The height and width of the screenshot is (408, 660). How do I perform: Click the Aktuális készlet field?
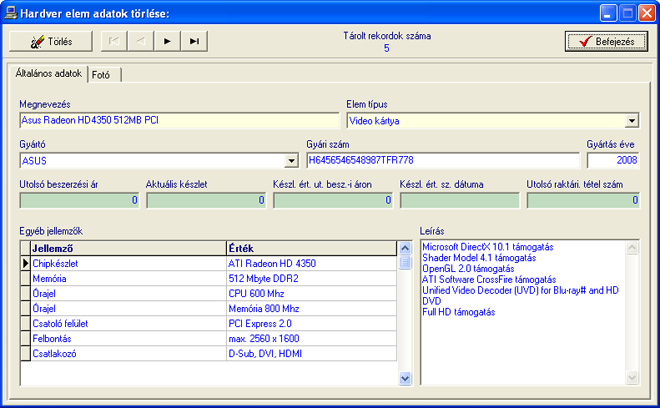click(206, 200)
